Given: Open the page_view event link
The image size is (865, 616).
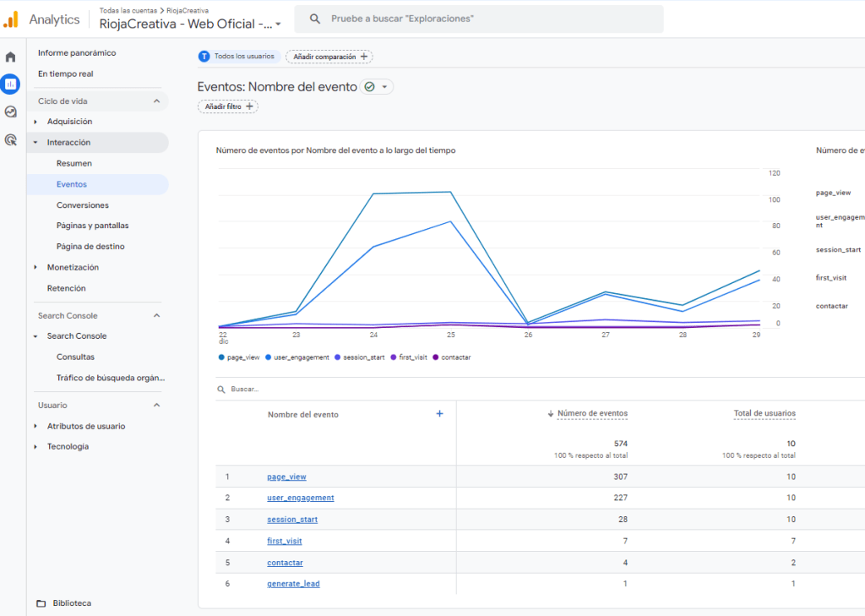Looking at the screenshot, I should (286, 477).
